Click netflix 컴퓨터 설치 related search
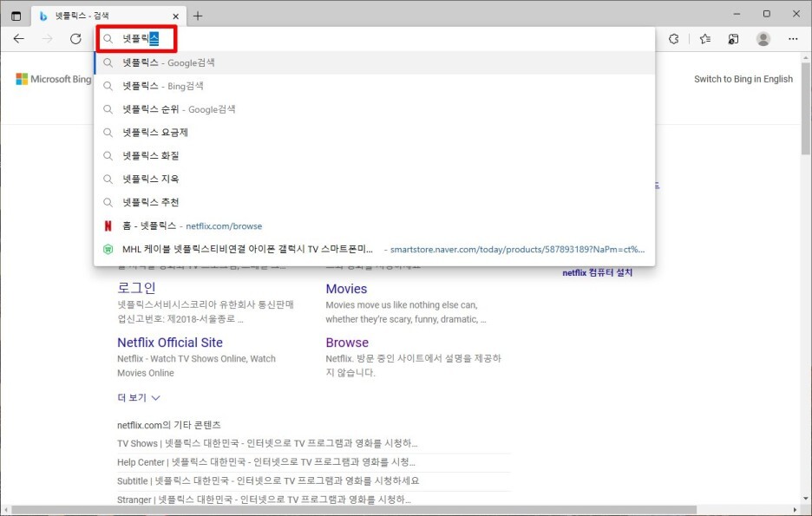Screen dimensions: 812x516 click(x=597, y=273)
